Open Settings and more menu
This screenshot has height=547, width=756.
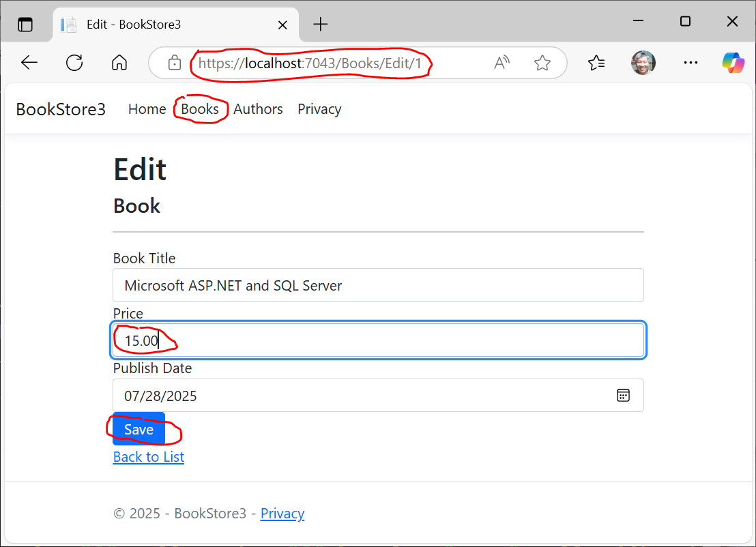[690, 63]
